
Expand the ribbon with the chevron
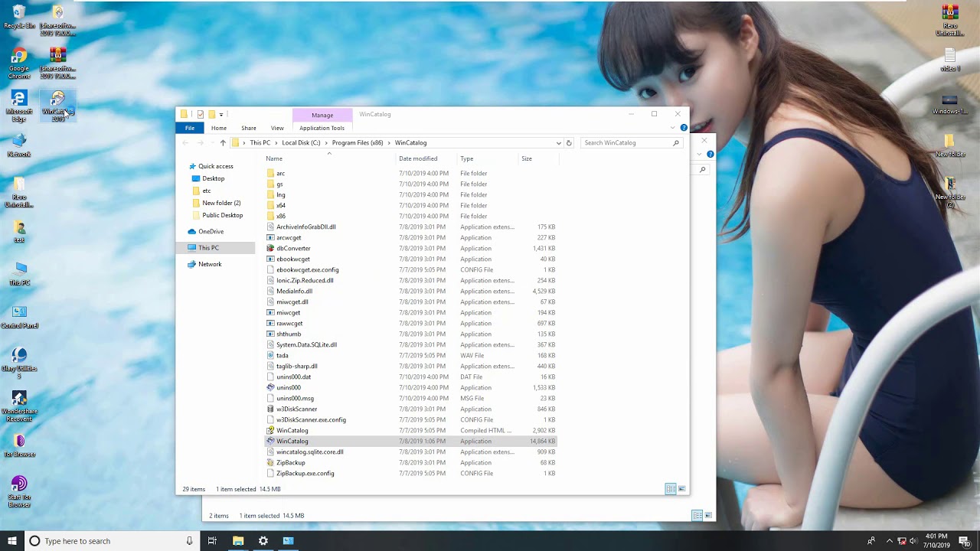(672, 128)
